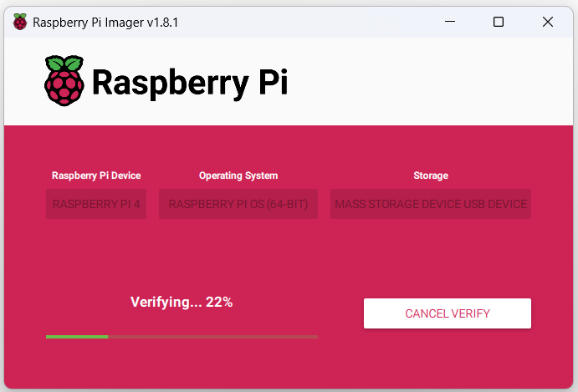Click the large Raspberry Pi logo
The height and width of the screenshot is (392, 578).
click(x=64, y=81)
